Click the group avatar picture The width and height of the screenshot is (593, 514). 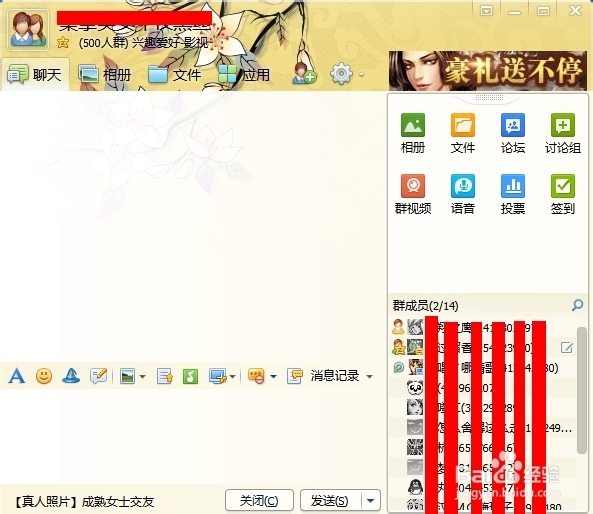point(28,30)
